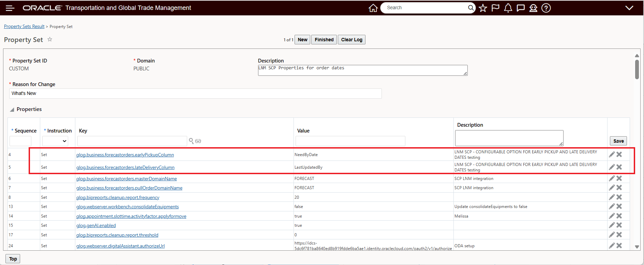The height and width of the screenshot is (265, 644).
Task: Open the Instruction dropdown
Action: [55, 141]
